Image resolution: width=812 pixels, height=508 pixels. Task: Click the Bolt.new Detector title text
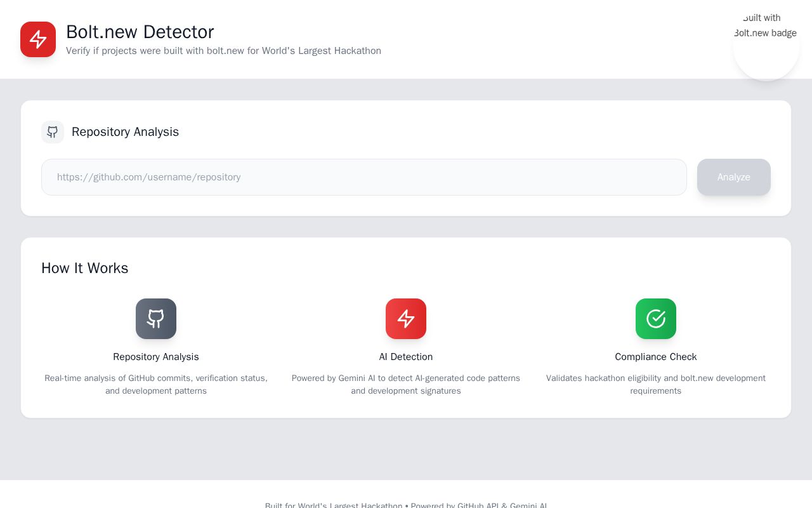(140, 32)
